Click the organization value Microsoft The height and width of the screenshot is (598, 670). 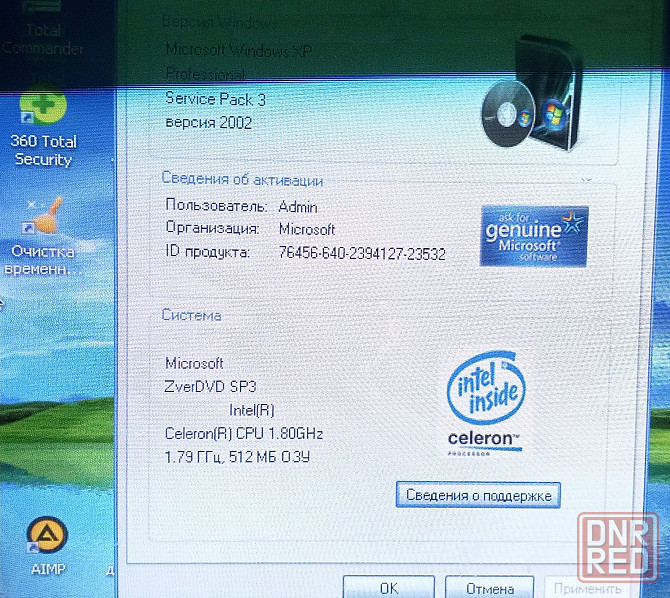pyautogui.click(x=307, y=229)
